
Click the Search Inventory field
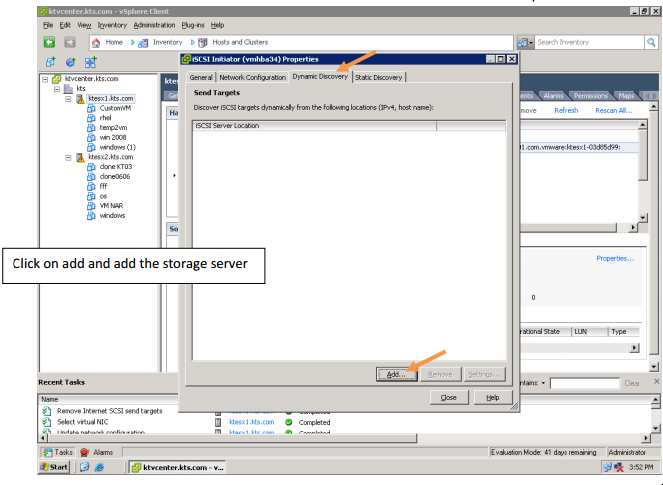pos(589,42)
